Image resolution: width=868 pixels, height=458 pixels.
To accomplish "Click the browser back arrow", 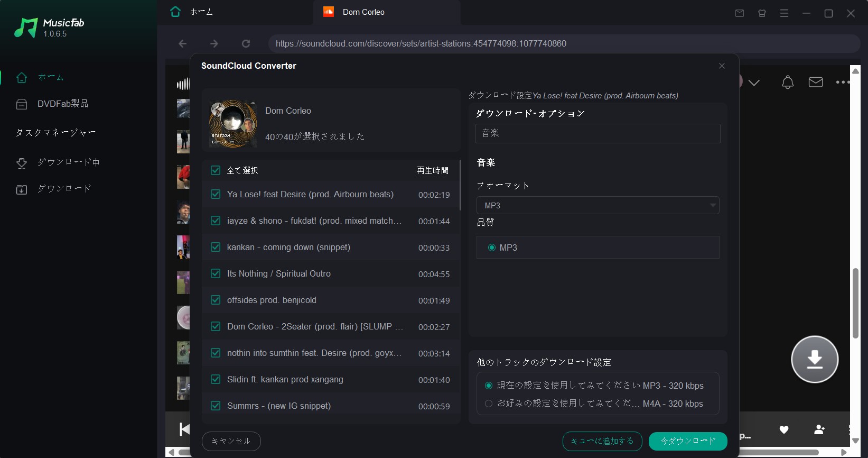I will click(x=183, y=43).
